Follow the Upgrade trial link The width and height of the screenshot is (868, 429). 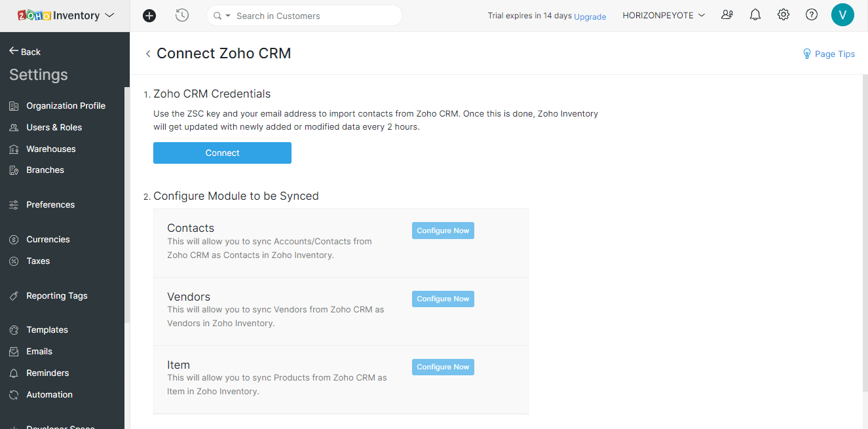(x=590, y=16)
